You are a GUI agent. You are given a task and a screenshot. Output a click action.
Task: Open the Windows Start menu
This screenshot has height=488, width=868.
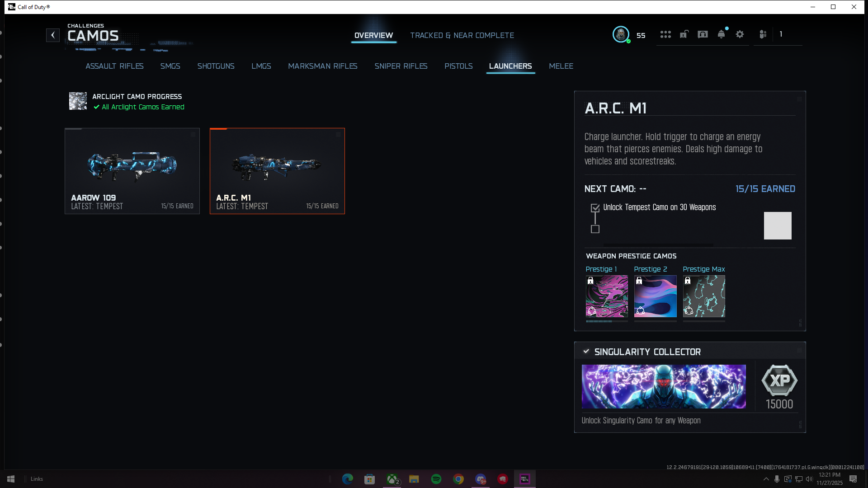[x=11, y=479]
